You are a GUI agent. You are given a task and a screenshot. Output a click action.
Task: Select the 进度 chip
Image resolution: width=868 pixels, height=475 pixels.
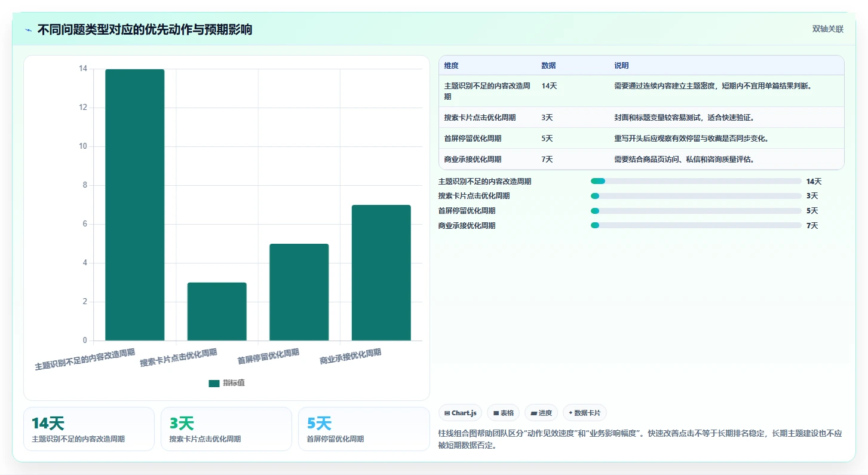pyautogui.click(x=541, y=413)
